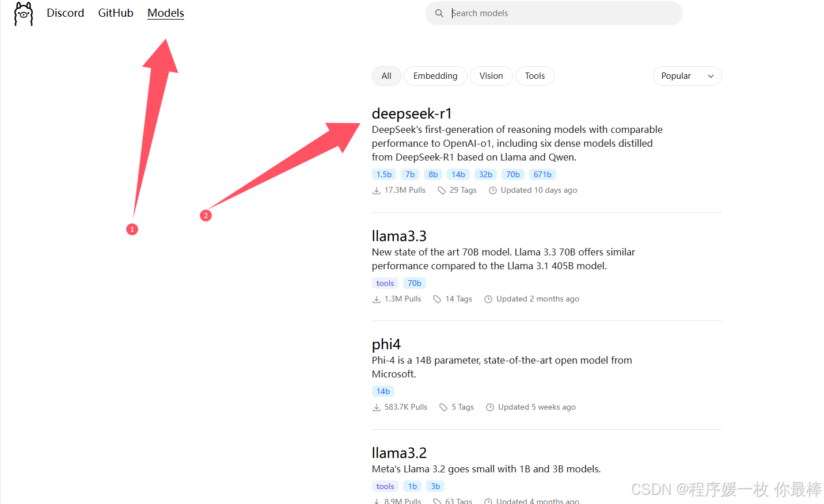Click the 70b tag of deepseek-r1
This screenshot has width=824, height=504.
pyautogui.click(x=513, y=174)
